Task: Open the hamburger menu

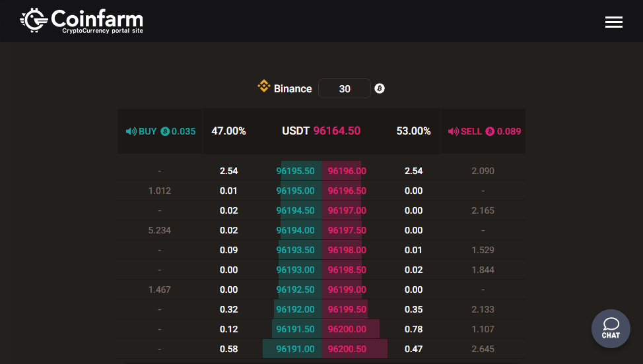Action: tap(613, 22)
